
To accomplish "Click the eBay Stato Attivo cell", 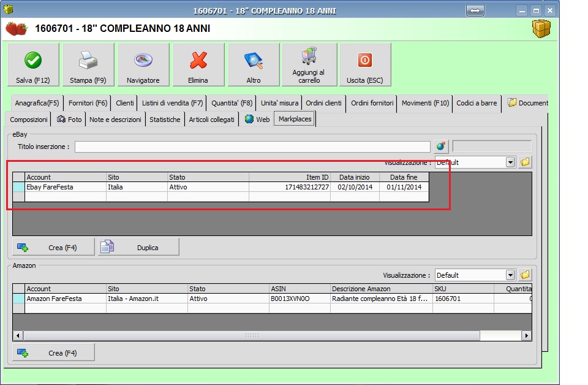I will tap(208, 187).
